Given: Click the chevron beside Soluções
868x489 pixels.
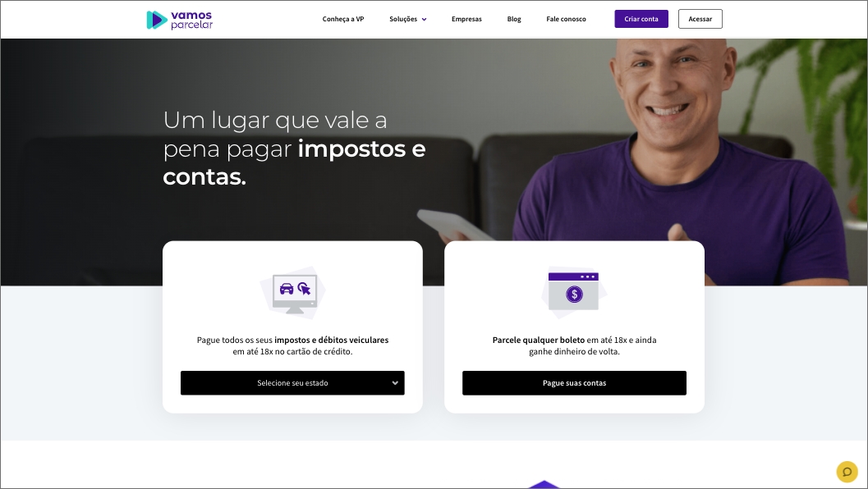Looking at the screenshot, I should (424, 20).
